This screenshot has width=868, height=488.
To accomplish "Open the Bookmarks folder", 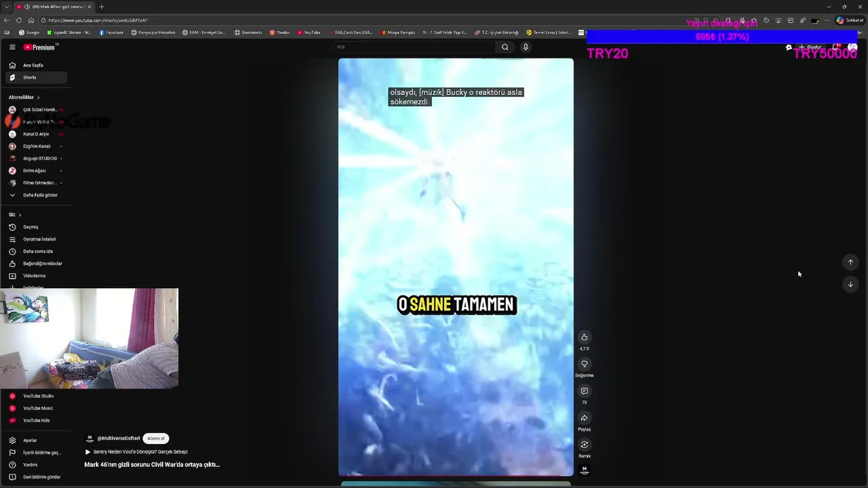I will pos(248,33).
